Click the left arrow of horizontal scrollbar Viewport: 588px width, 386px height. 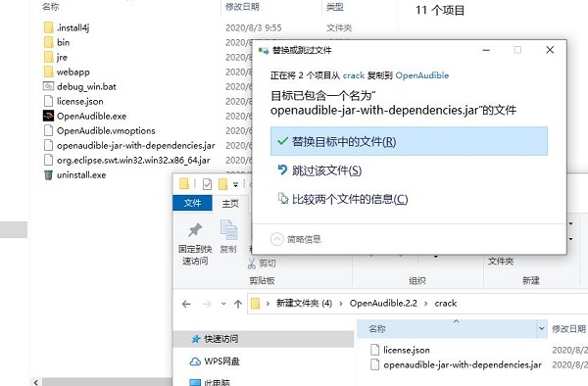36,382
